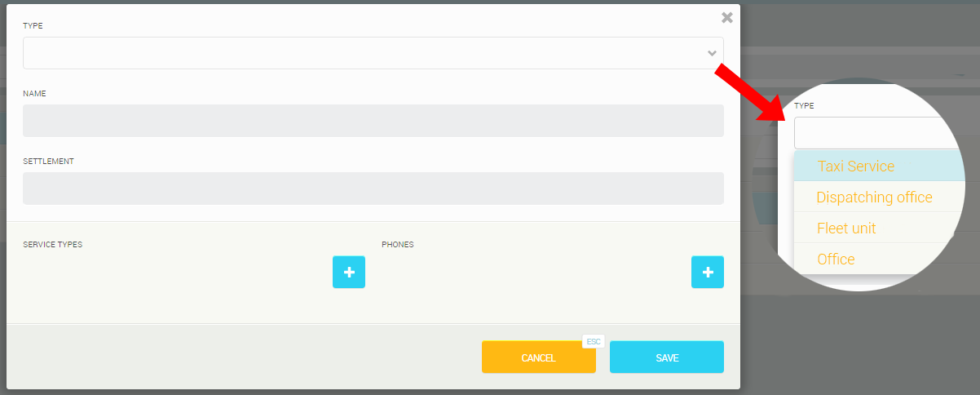Add a phone with plus button
This screenshot has height=395, width=980.
click(x=707, y=272)
